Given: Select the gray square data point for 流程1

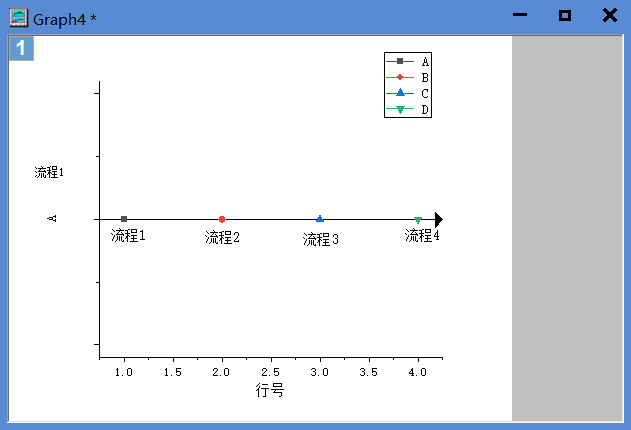Looking at the screenshot, I should tap(124, 219).
